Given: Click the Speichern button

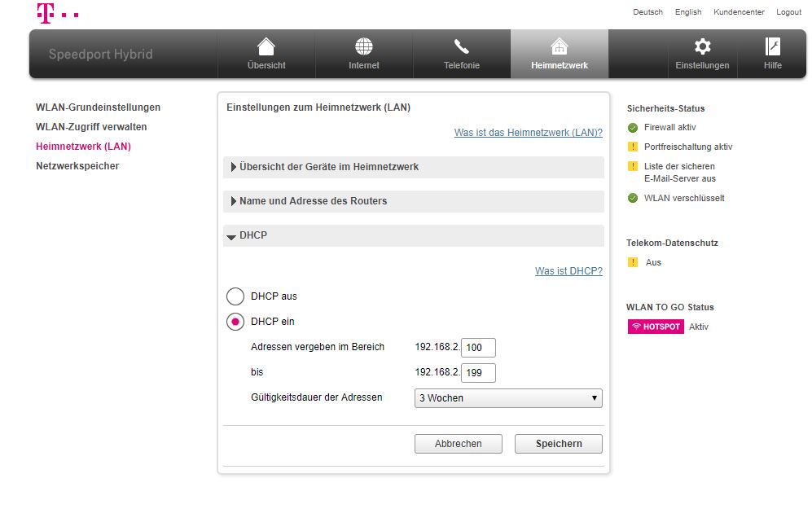Looking at the screenshot, I should click(558, 443).
